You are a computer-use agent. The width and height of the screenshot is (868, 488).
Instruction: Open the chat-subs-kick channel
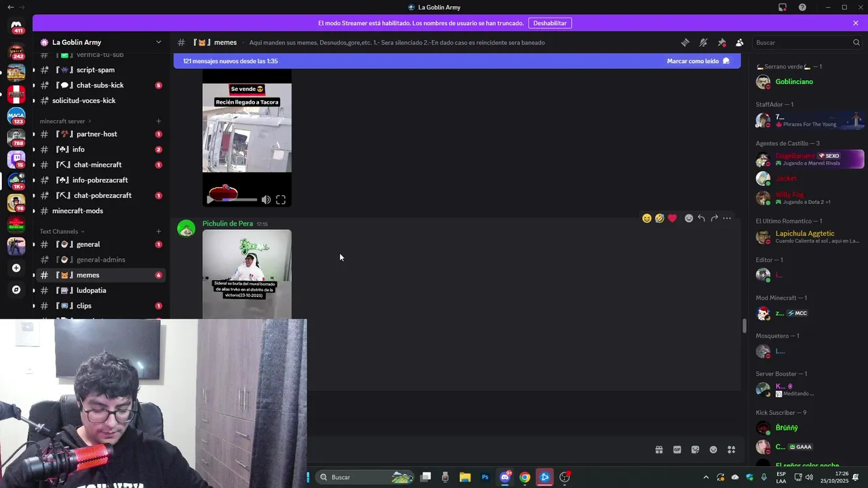click(99, 85)
